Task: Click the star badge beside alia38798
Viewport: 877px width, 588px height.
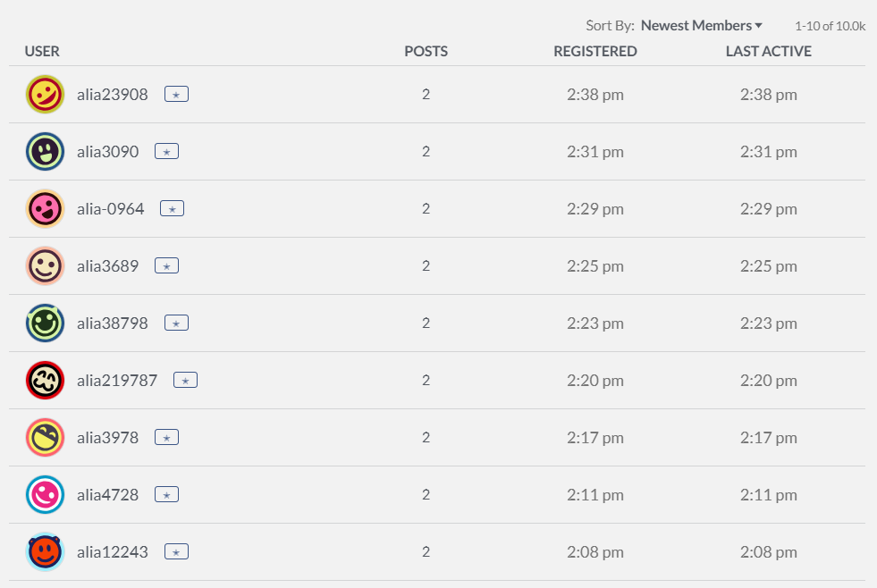Action: point(176,323)
